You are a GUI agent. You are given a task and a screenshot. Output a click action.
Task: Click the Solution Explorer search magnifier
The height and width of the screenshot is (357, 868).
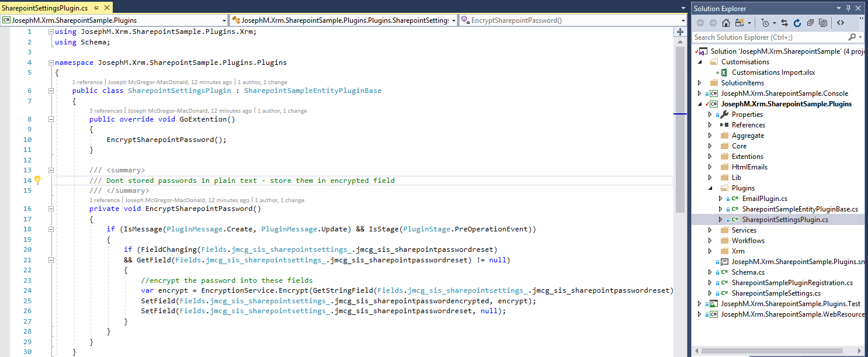852,37
